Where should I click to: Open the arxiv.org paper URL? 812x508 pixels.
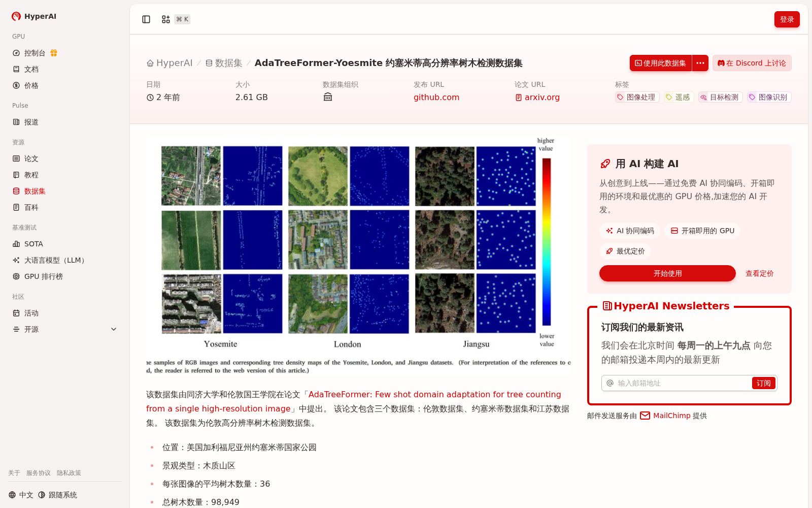537,97
